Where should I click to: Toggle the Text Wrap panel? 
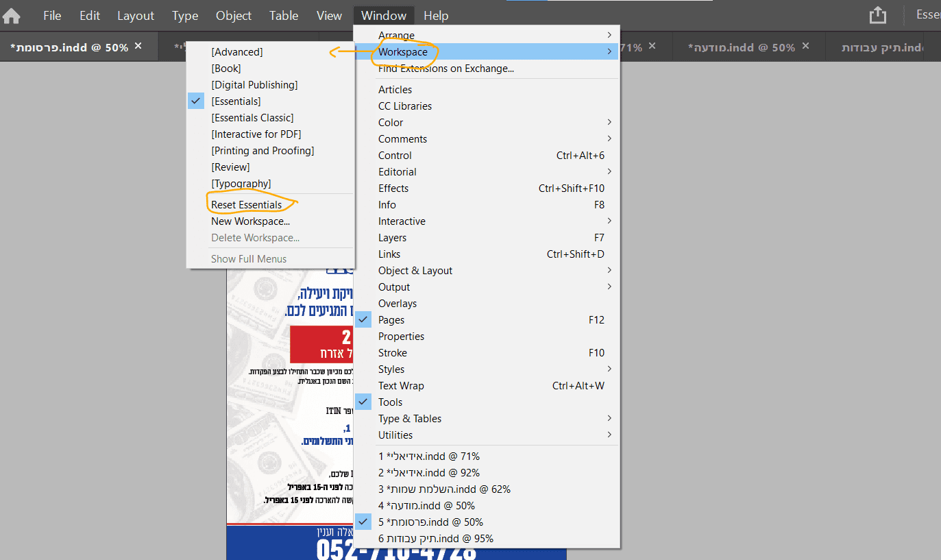[487, 386]
